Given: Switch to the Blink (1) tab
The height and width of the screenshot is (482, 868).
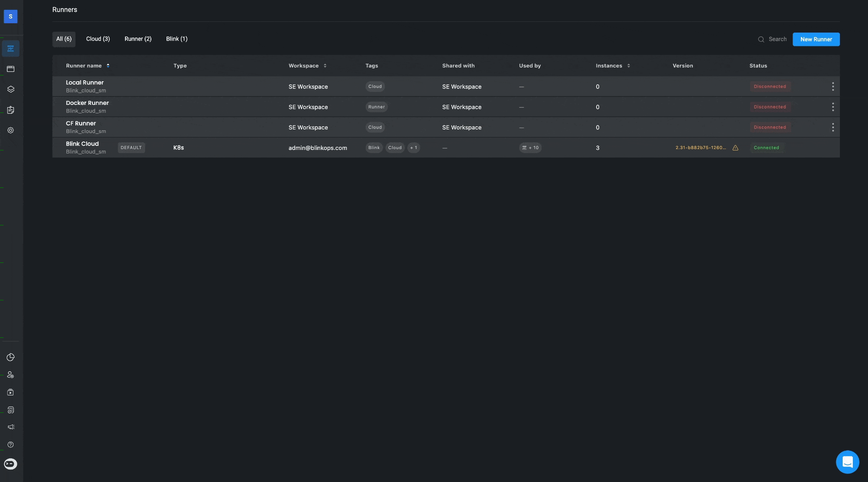Looking at the screenshot, I should (176, 39).
